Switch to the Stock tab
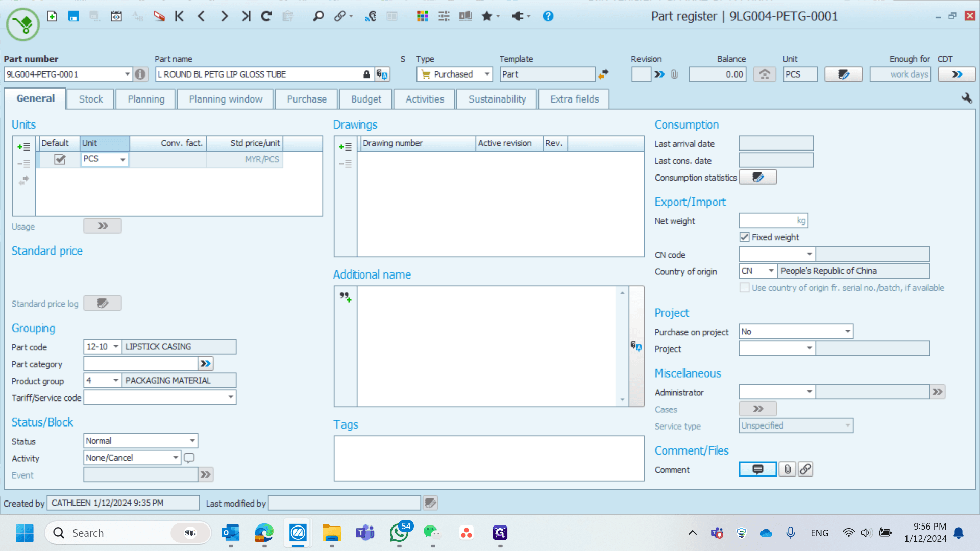Viewport: 980px width, 551px height. [x=91, y=99]
